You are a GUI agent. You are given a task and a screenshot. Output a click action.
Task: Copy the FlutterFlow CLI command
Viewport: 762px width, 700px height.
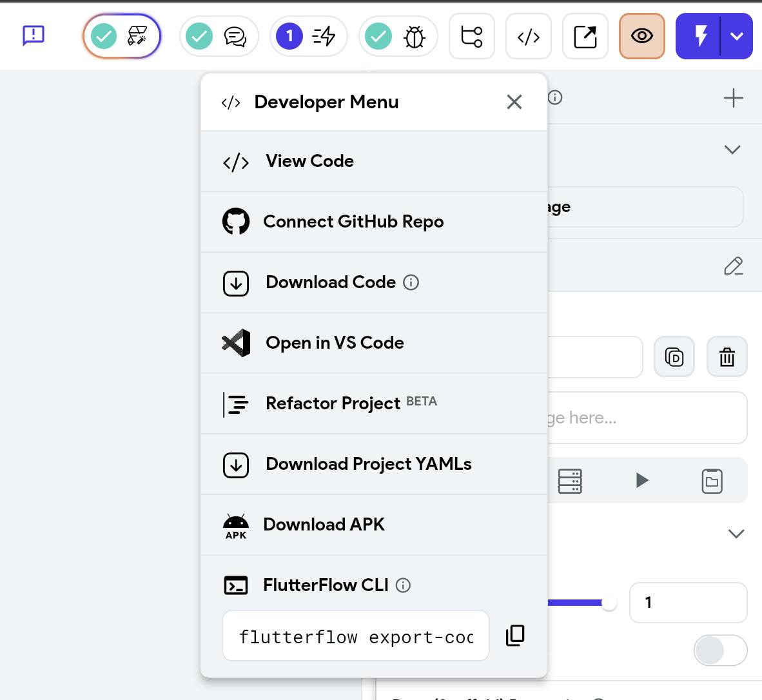tap(515, 636)
